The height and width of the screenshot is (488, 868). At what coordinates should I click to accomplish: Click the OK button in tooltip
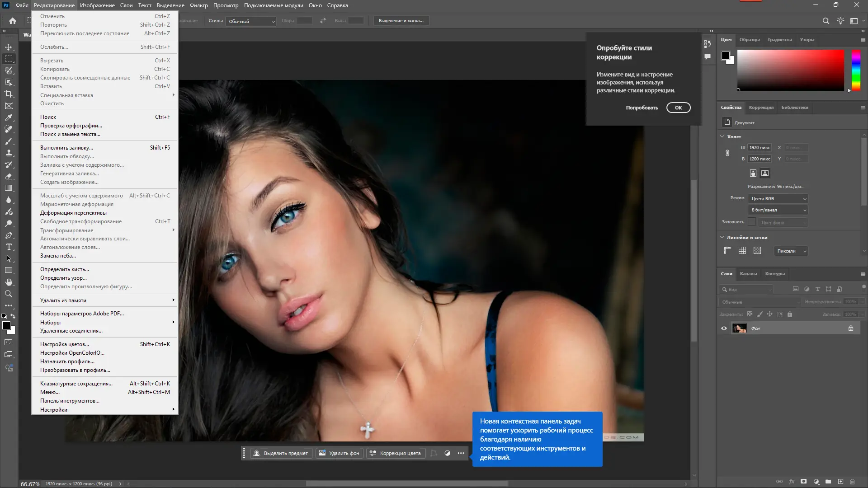point(678,108)
